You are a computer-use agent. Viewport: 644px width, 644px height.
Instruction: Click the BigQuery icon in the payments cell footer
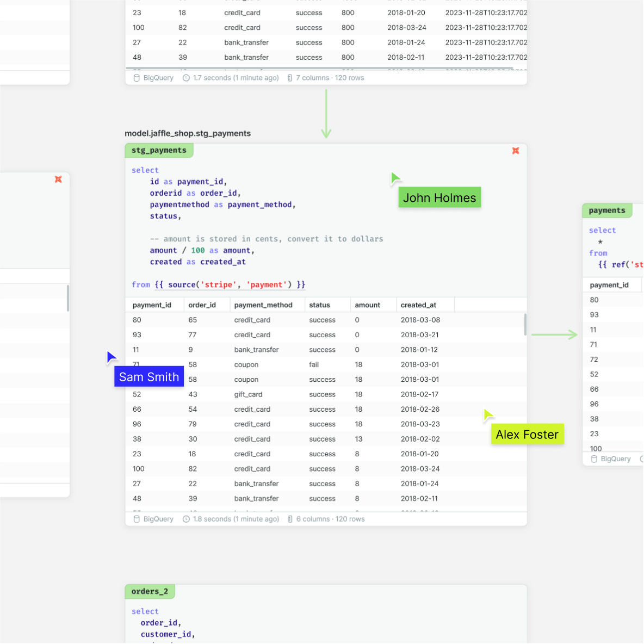click(x=593, y=459)
